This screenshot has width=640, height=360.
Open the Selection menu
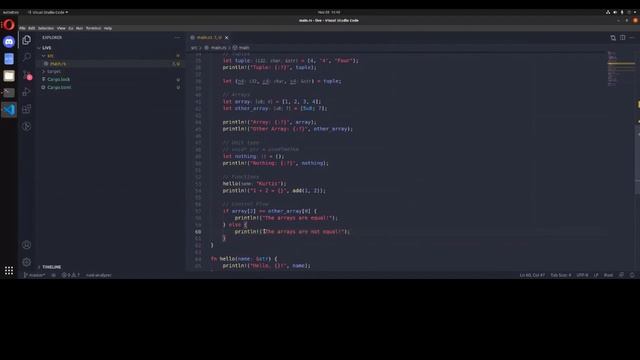pyautogui.click(x=46, y=28)
